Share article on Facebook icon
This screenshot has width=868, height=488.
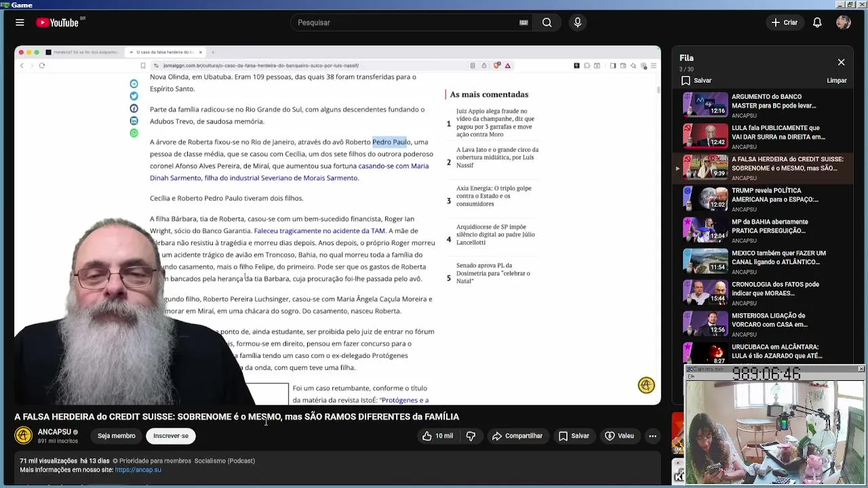[134, 108]
